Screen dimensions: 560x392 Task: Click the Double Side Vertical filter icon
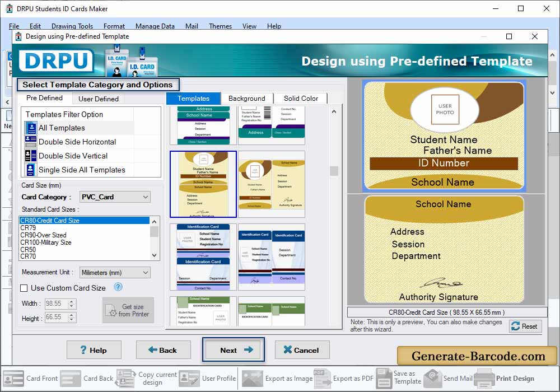coord(31,156)
